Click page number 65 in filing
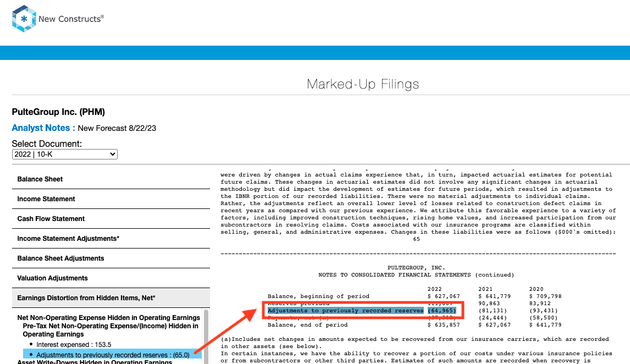 pyautogui.click(x=417, y=239)
